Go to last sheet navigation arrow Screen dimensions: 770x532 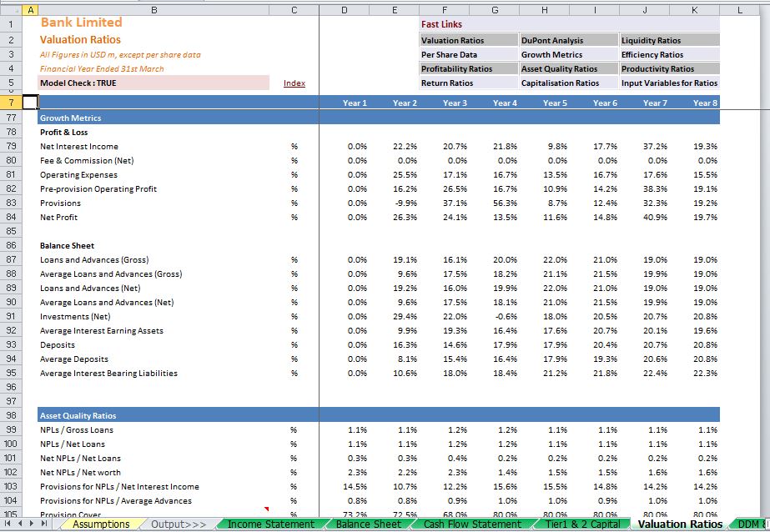pyautogui.click(x=44, y=524)
